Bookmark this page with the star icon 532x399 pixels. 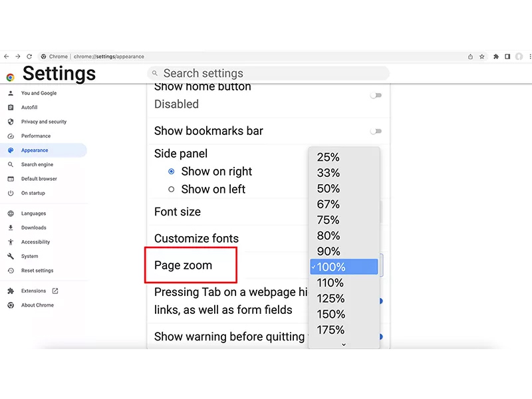(x=482, y=57)
